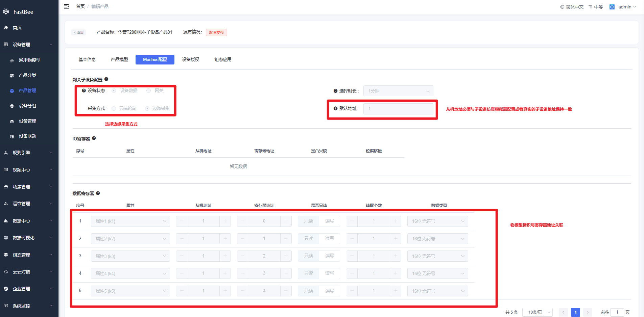Click help icon next to 默认地址
The width and height of the screenshot is (644, 317).
point(335,108)
